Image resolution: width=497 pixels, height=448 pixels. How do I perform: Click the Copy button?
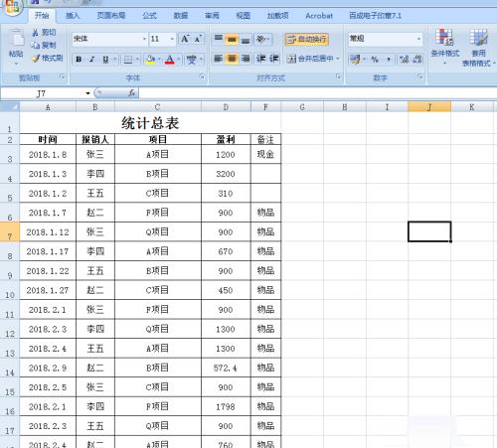pos(44,45)
